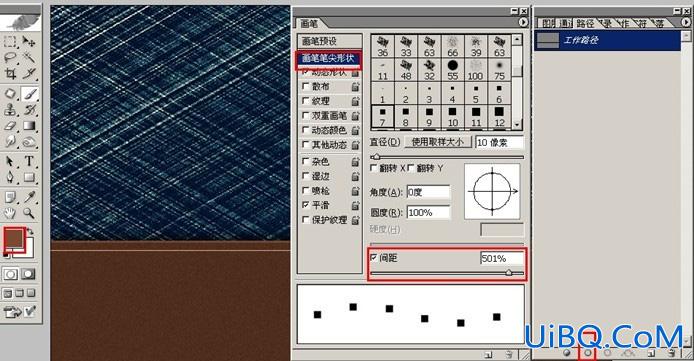The height and width of the screenshot is (361, 694).
Task: Select the Magic Wand tool
Action: pos(29,58)
